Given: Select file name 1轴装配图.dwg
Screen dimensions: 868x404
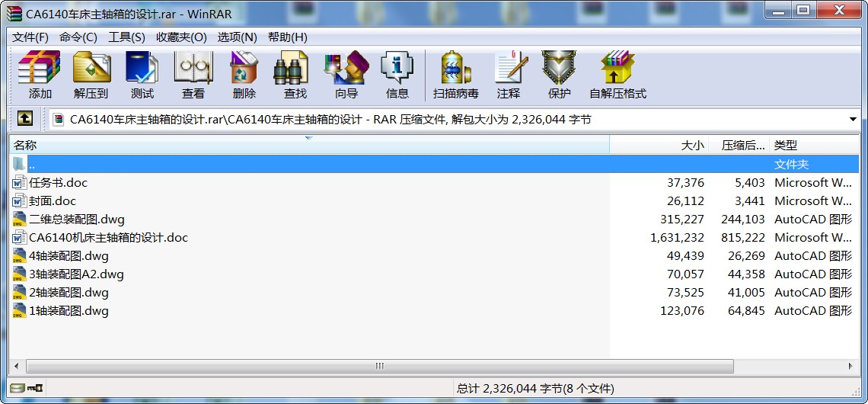Looking at the screenshot, I should click(69, 310).
